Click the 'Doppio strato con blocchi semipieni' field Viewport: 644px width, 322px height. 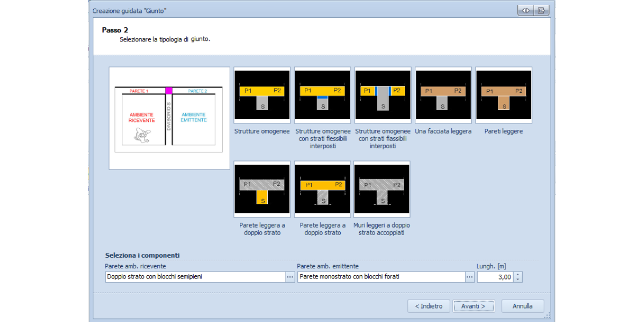coord(195,277)
